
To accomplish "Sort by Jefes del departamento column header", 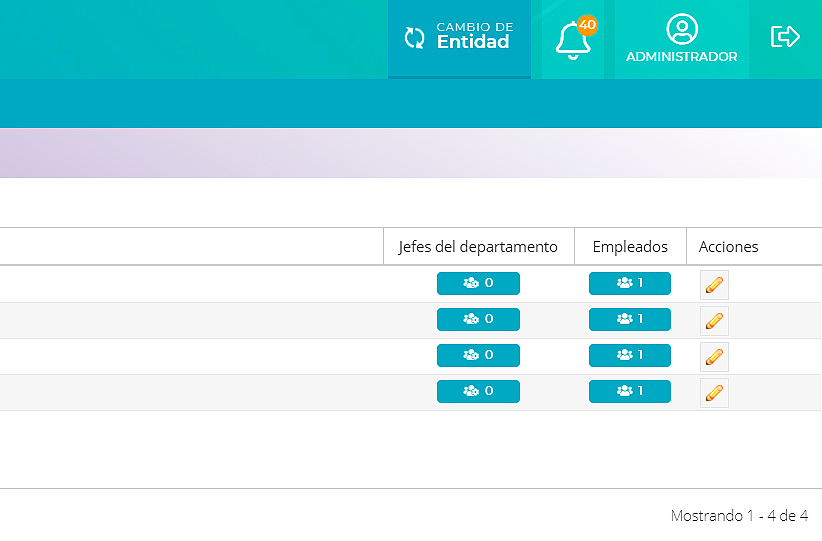I will [x=478, y=247].
